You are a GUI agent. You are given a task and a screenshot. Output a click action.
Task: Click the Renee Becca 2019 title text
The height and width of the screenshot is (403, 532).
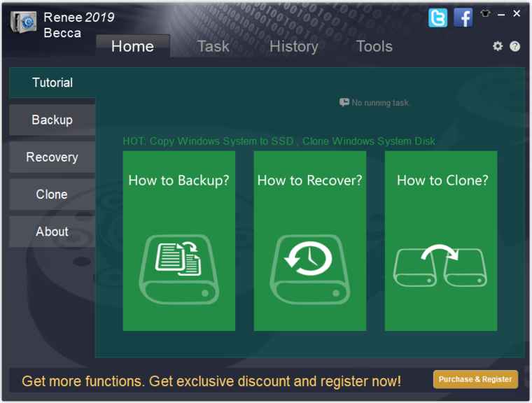pos(79,25)
